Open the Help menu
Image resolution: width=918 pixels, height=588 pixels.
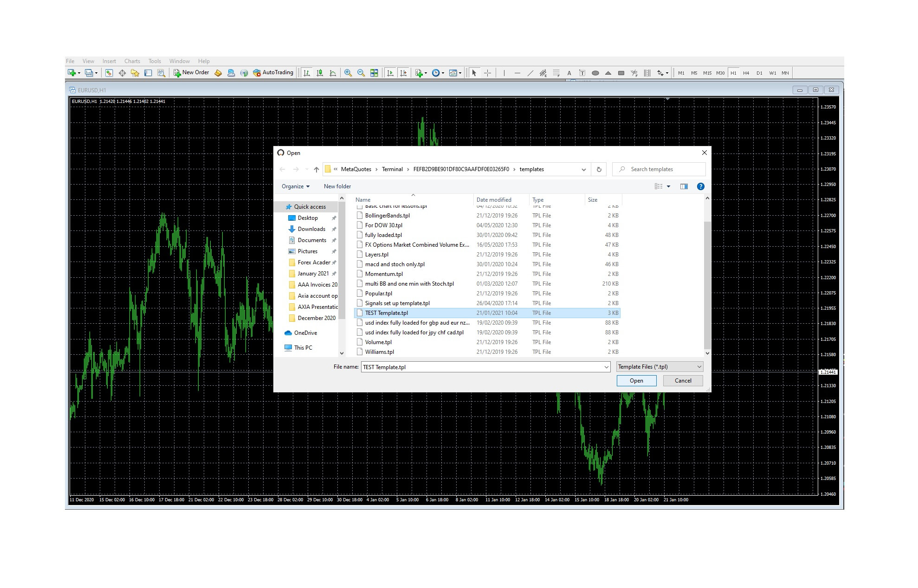[204, 61]
